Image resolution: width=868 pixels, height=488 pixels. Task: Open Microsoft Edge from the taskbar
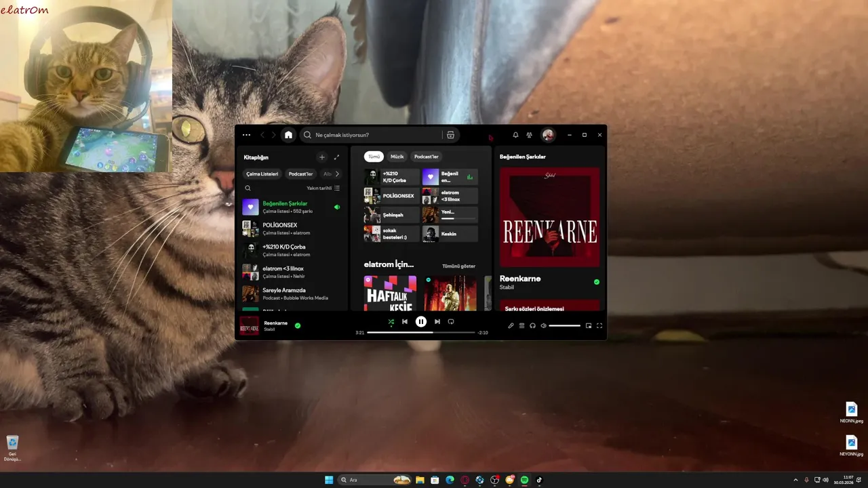pyautogui.click(x=450, y=480)
